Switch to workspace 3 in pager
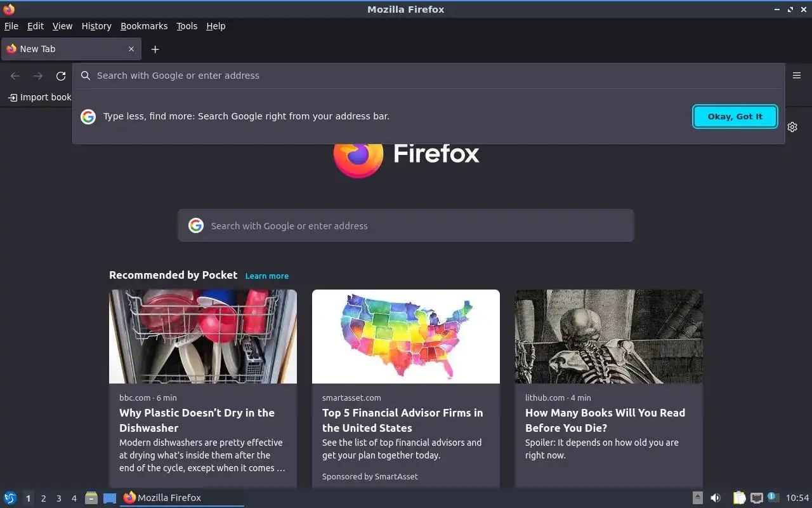Image resolution: width=812 pixels, height=508 pixels. (x=58, y=498)
